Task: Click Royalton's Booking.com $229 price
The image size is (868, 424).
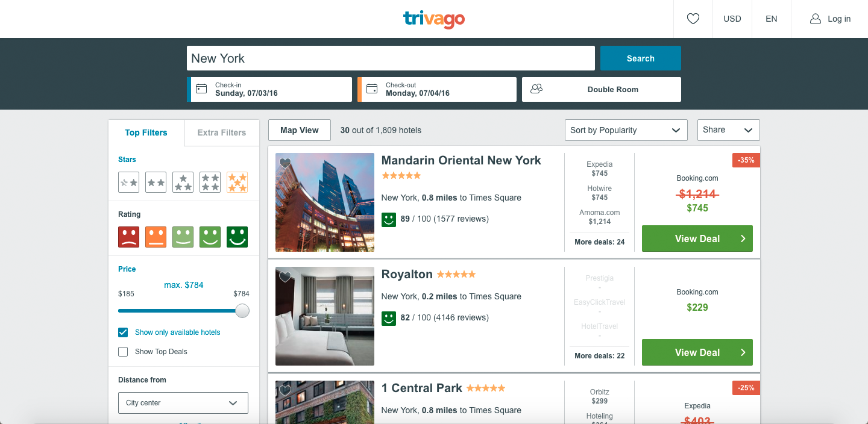Action: point(697,307)
